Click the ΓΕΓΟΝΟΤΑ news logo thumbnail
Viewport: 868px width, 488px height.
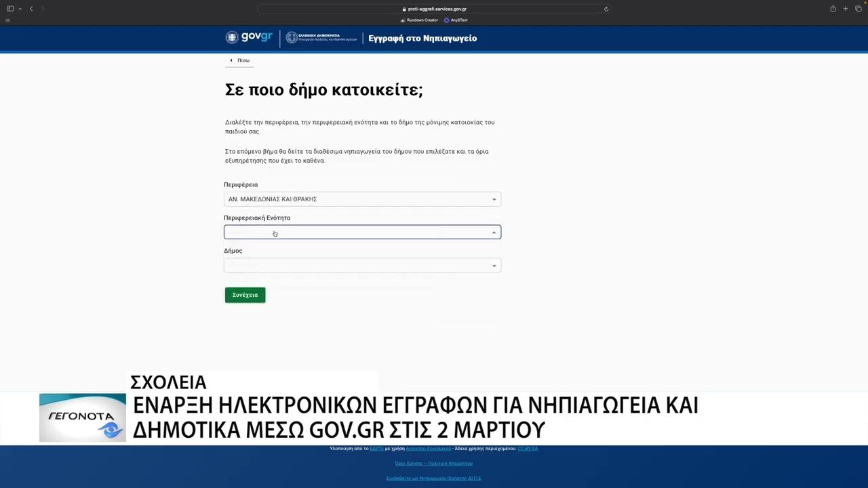tap(83, 418)
